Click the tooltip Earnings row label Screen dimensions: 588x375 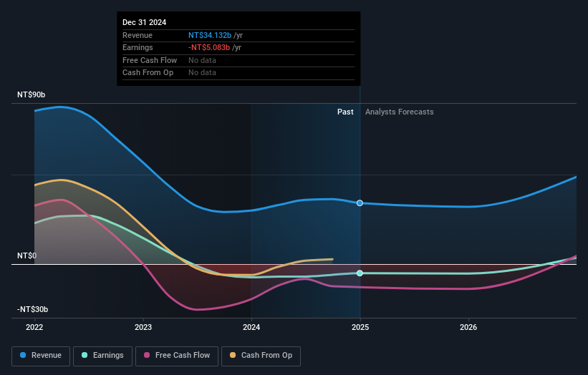[138, 47]
